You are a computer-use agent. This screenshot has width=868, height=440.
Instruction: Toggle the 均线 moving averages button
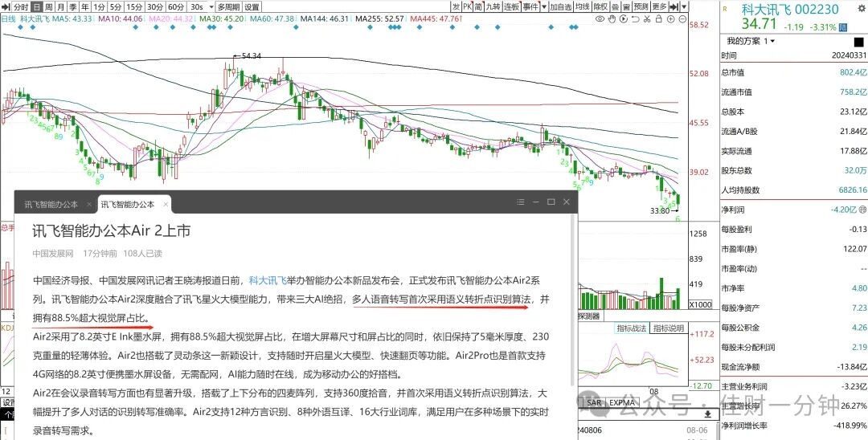click(582, 7)
